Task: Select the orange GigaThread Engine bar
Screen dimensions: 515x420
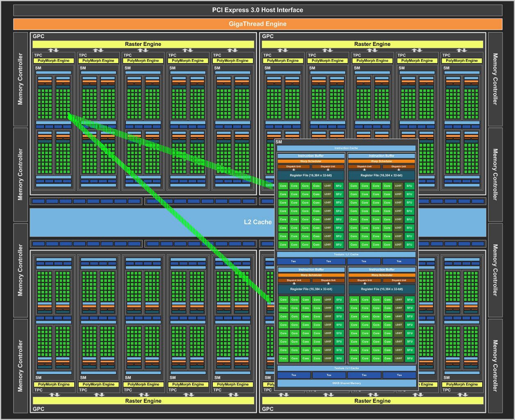Action: 257,24
